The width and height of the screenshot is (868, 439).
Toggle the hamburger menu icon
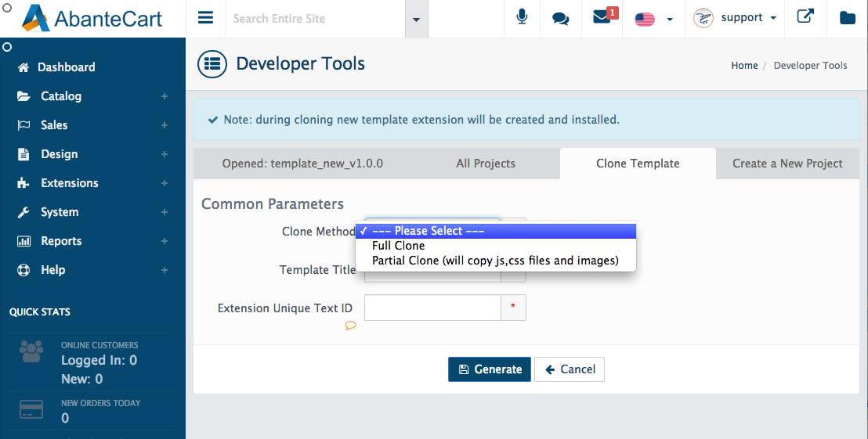(205, 18)
